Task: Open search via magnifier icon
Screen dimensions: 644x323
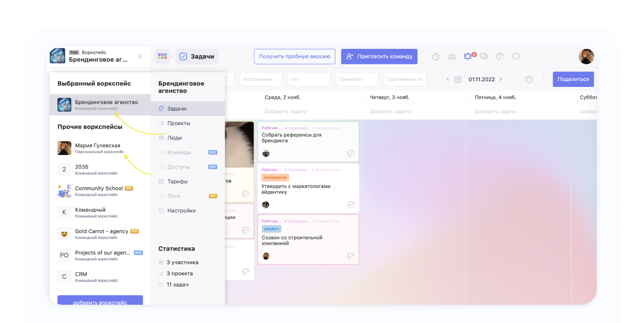Action: (x=516, y=56)
